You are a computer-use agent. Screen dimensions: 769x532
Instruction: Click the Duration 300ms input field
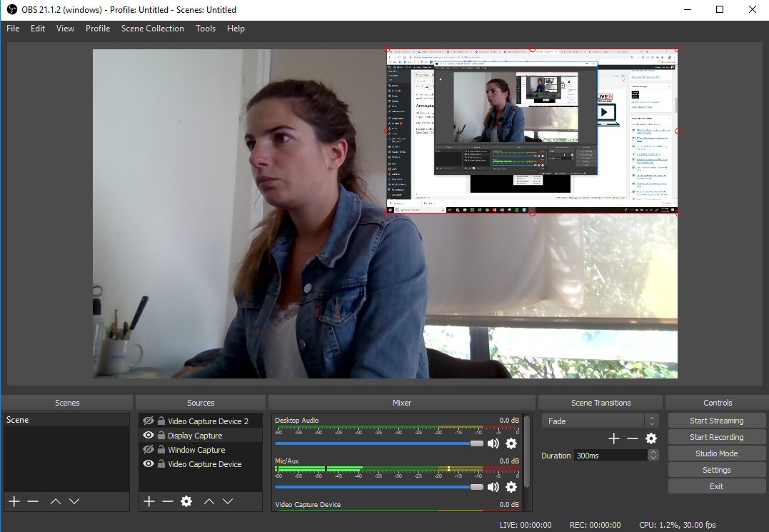pyautogui.click(x=611, y=456)
